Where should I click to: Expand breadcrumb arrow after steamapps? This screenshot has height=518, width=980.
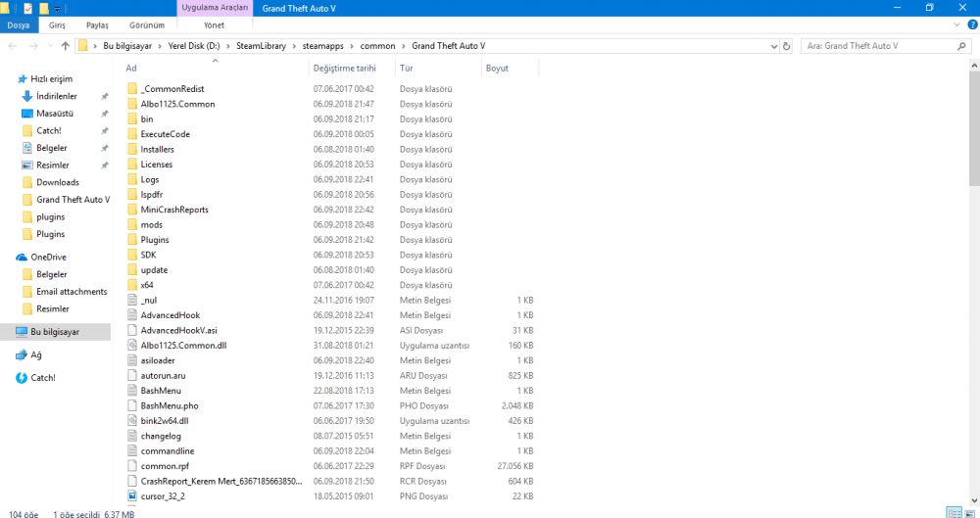(352, 46)
